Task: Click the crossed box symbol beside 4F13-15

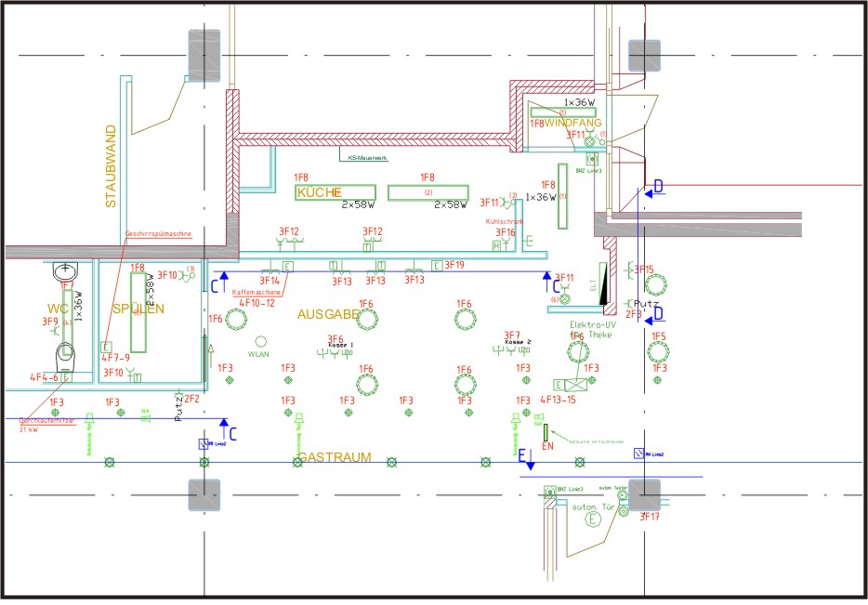Action: tap(575, 385)
